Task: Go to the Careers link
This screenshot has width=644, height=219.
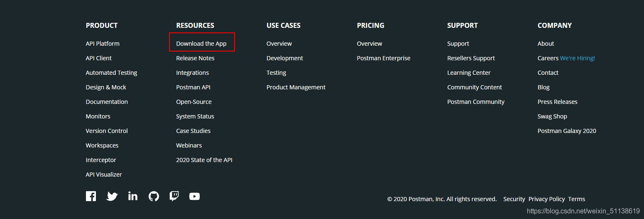Action: (x=548, y=58)
